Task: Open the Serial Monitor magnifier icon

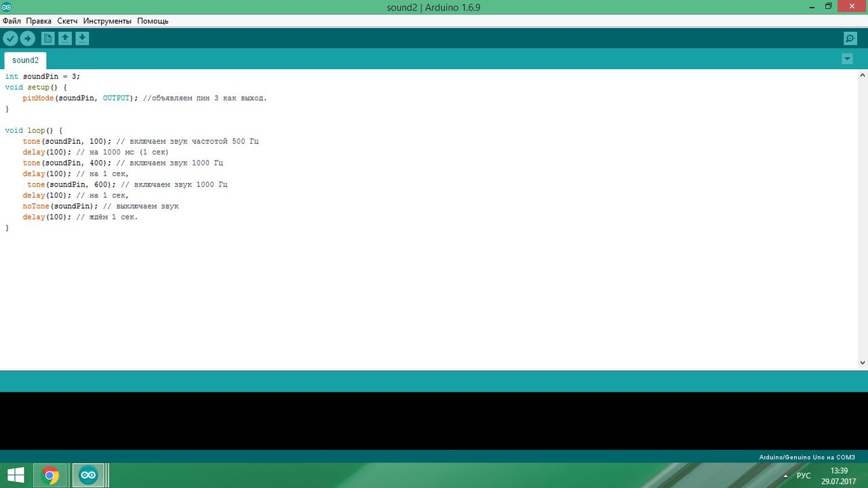Action: click(x=850, y=39)
